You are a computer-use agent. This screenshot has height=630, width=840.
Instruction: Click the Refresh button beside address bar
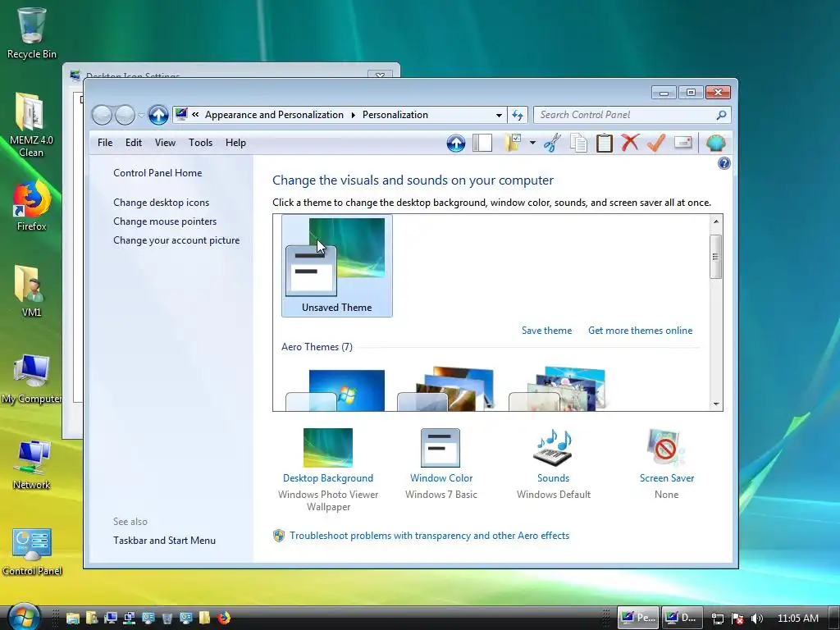(x=518, y=115)
